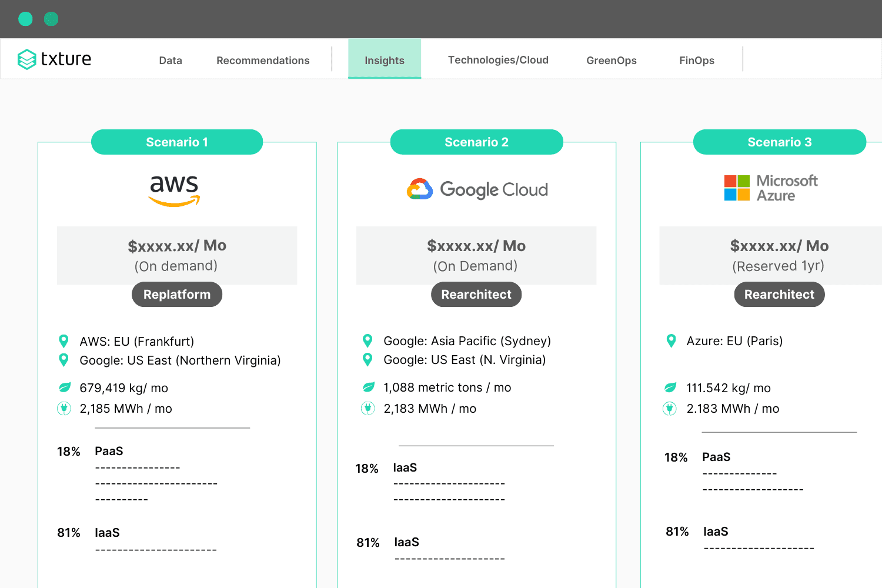
Task: Open the GreenOps tab
Action: (x=611, y=60)
